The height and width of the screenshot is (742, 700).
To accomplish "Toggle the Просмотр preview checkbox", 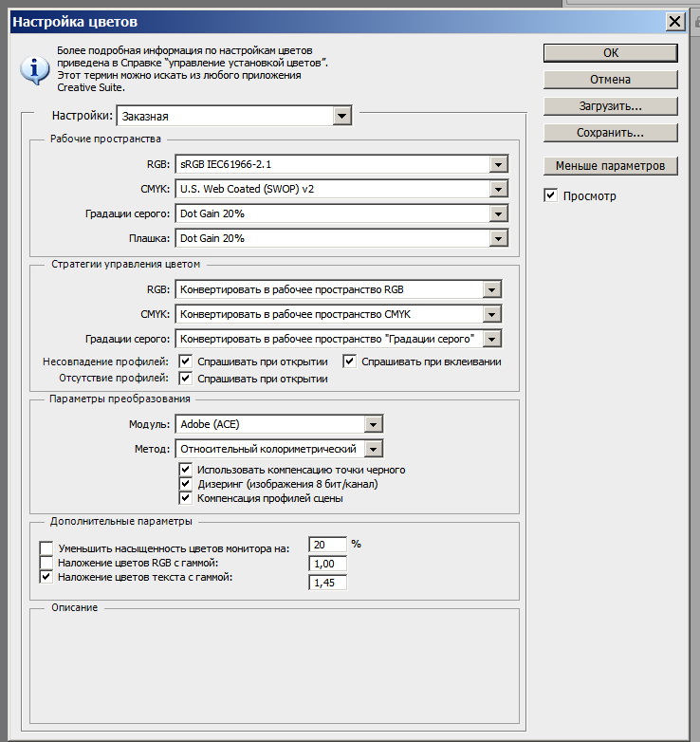I will pos(550,195).
